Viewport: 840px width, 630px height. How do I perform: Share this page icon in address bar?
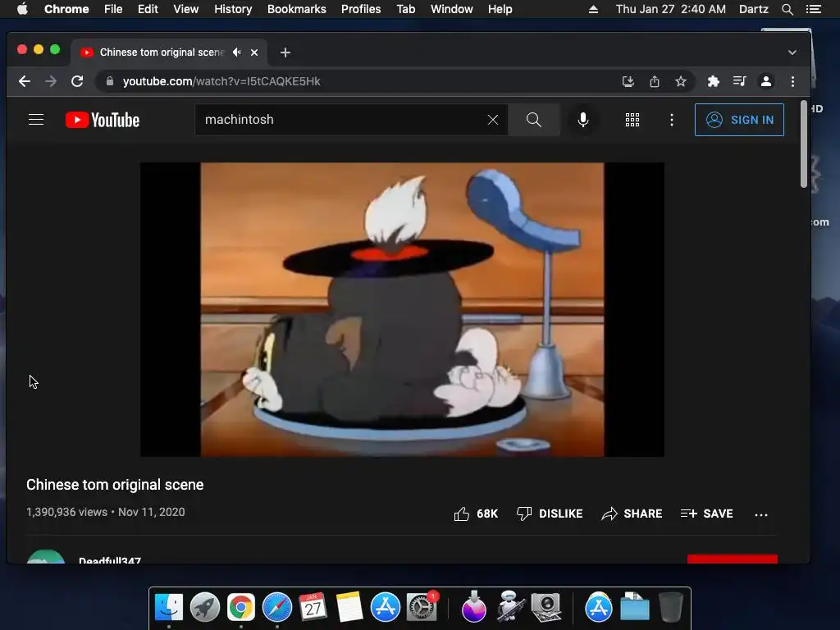(654, 81)
